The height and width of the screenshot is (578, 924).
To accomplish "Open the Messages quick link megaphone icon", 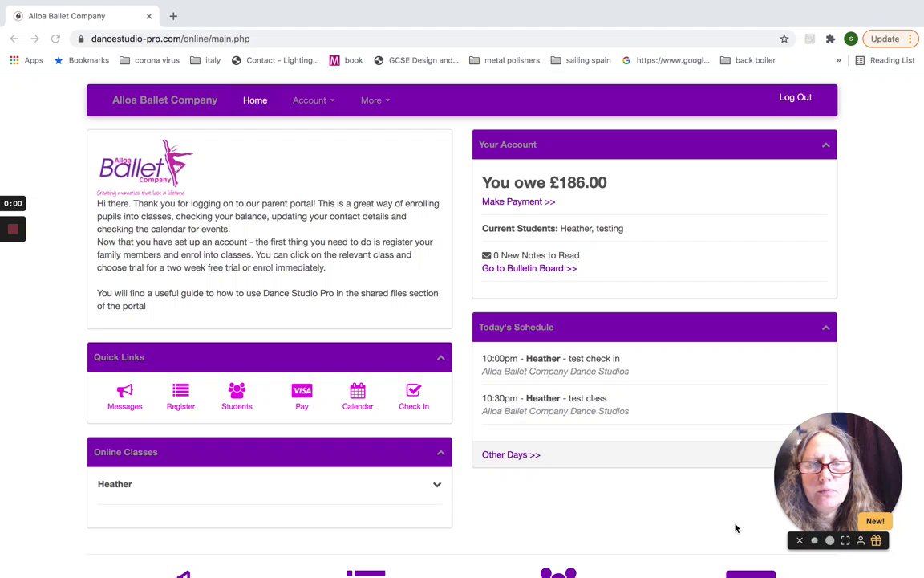I will (125, 390).
